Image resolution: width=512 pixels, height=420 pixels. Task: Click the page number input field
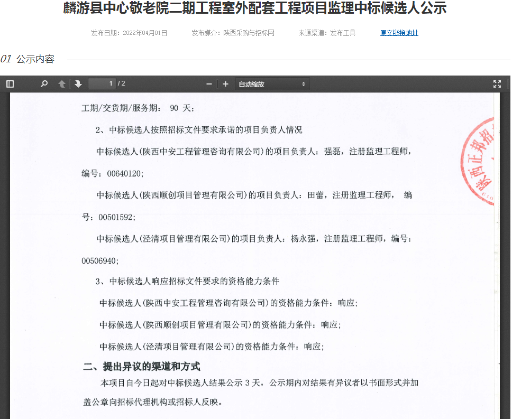click(102, 83)
